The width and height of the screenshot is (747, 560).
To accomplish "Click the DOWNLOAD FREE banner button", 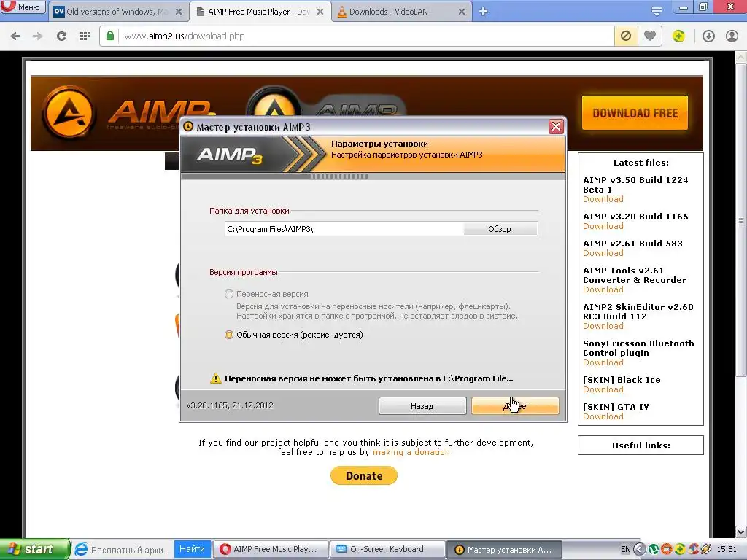I will 635,113.
